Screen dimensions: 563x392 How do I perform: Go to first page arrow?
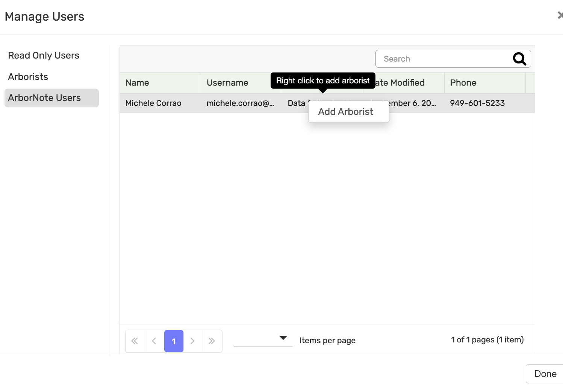click(135, 341)
